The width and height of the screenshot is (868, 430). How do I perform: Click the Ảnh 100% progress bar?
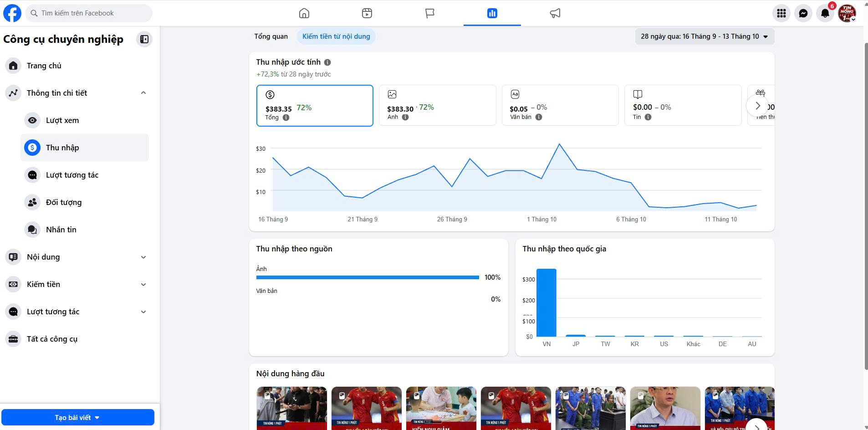(368, 277)
